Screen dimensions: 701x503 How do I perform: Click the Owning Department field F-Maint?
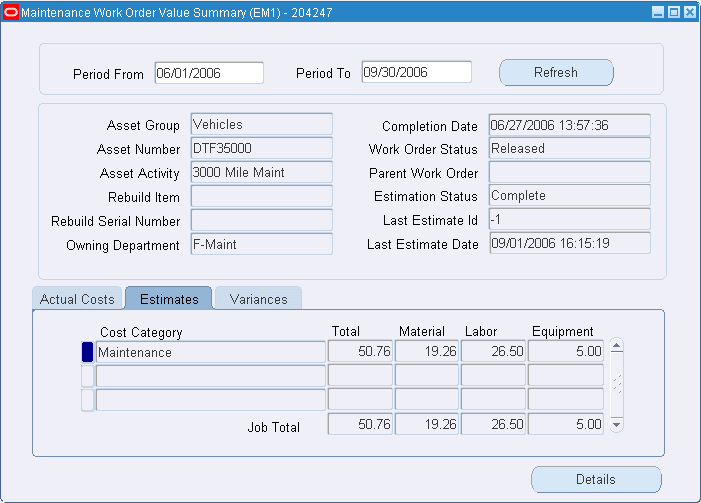(x=262, y=244)
